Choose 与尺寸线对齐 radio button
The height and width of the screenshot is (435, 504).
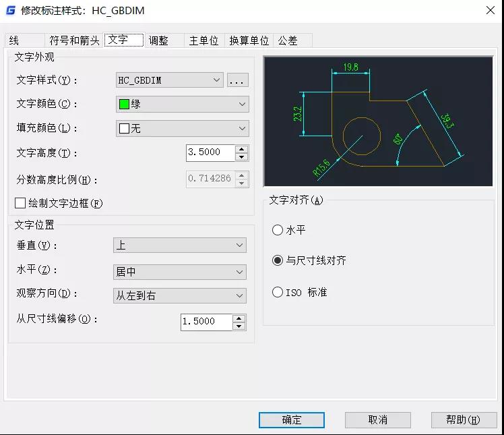(x=278, y=260)
